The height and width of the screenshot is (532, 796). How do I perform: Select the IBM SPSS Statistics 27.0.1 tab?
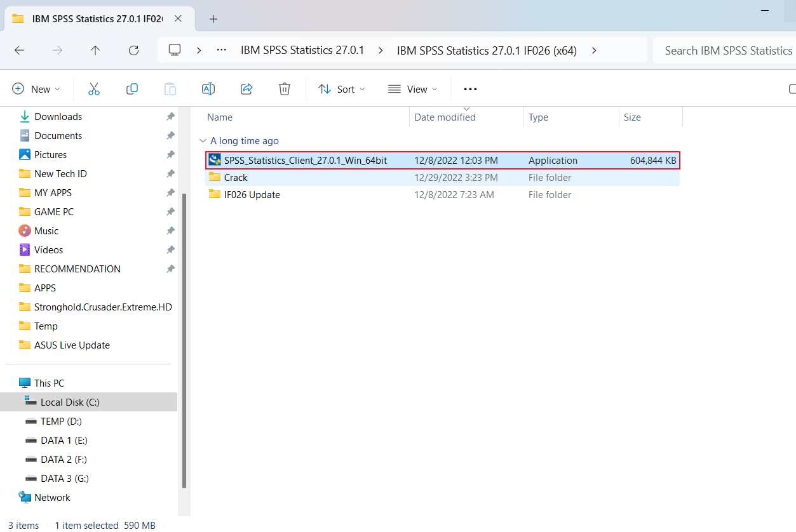(x=95, y=19)
